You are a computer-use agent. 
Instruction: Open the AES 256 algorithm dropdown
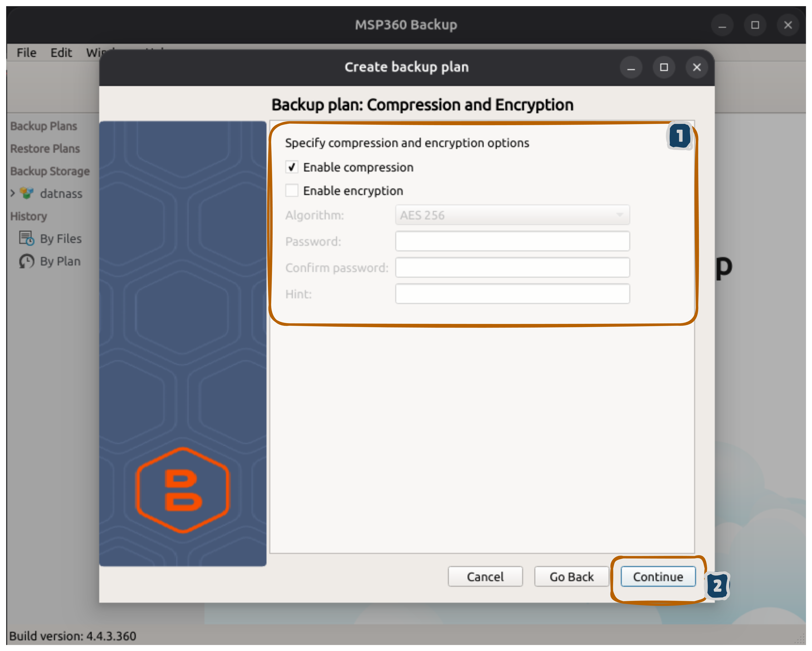pos(512,215)
